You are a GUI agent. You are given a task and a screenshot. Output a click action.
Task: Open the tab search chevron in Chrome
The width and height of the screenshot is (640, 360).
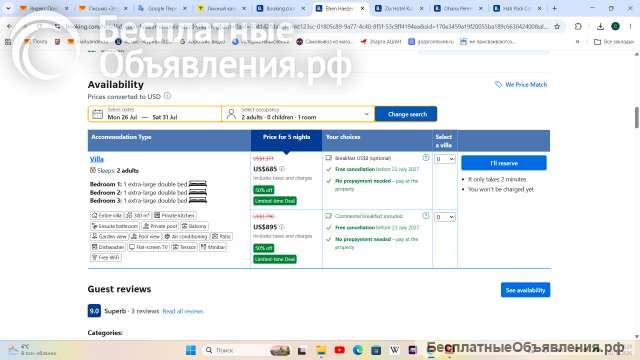coord(8,8)
